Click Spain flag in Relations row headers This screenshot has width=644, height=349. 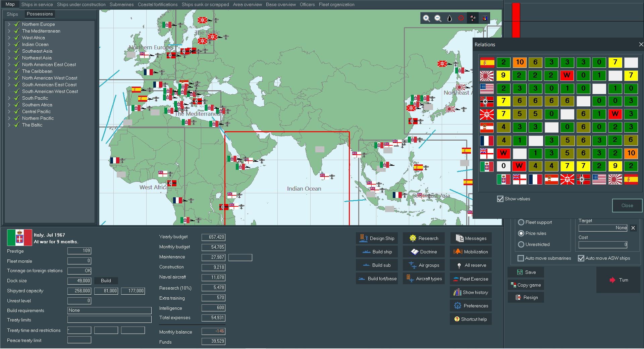point(487,62)
